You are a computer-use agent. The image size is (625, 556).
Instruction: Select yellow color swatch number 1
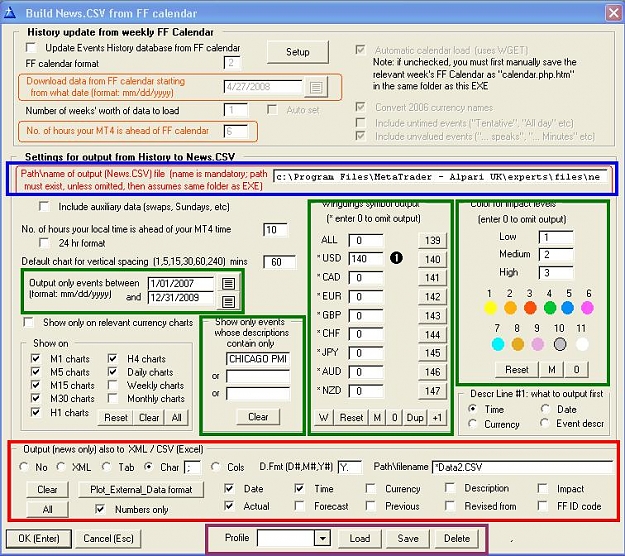pos(490,308)
